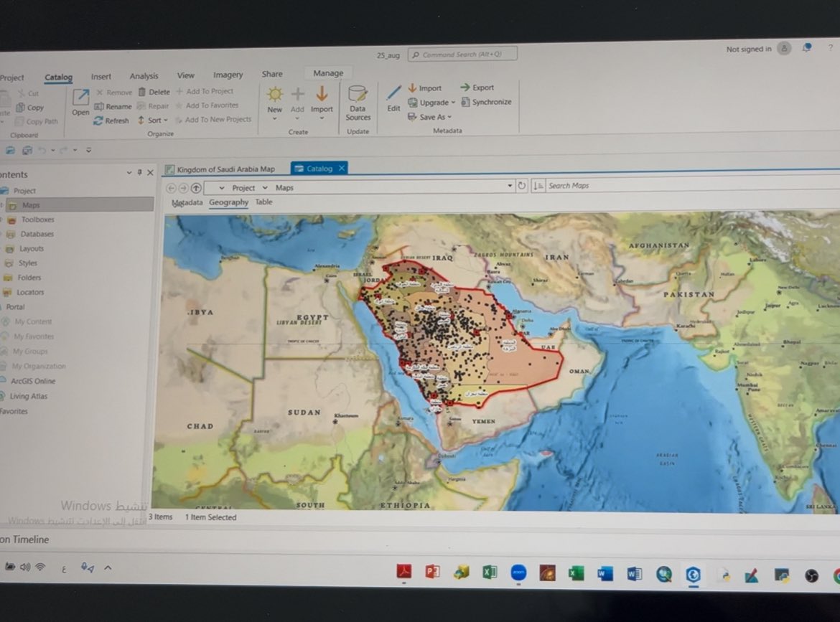Click the Wi-Fi icon in system tray
The image size is (840, 622).
coord(40,567)
